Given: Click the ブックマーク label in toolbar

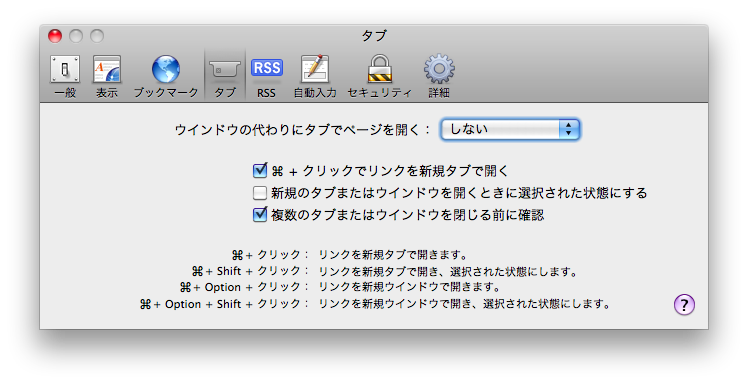Looking at the screenshot, I should coord(166,93).
